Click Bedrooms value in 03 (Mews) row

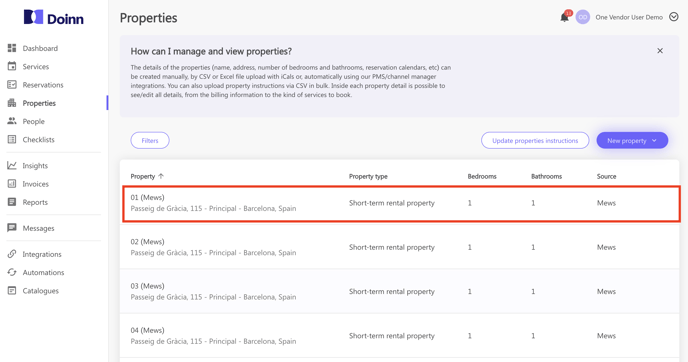469,292
